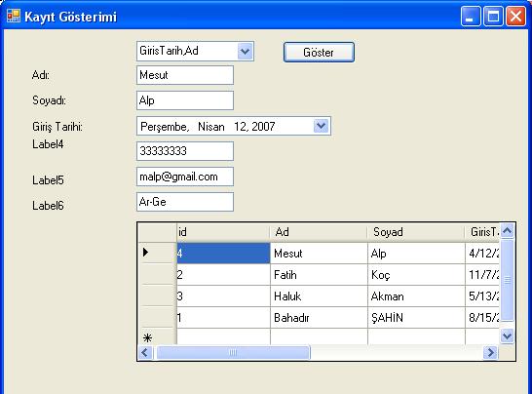Expand the Giriş Tarihi date picker
Viewport: 532px width, 394px height.
[x=321, y=126]
